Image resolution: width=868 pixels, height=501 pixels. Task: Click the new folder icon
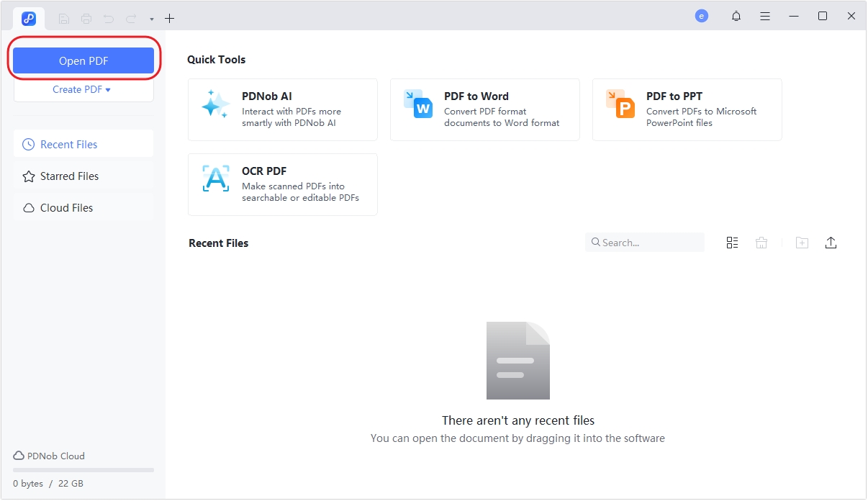pyautogui.click(x=801, y=243)
